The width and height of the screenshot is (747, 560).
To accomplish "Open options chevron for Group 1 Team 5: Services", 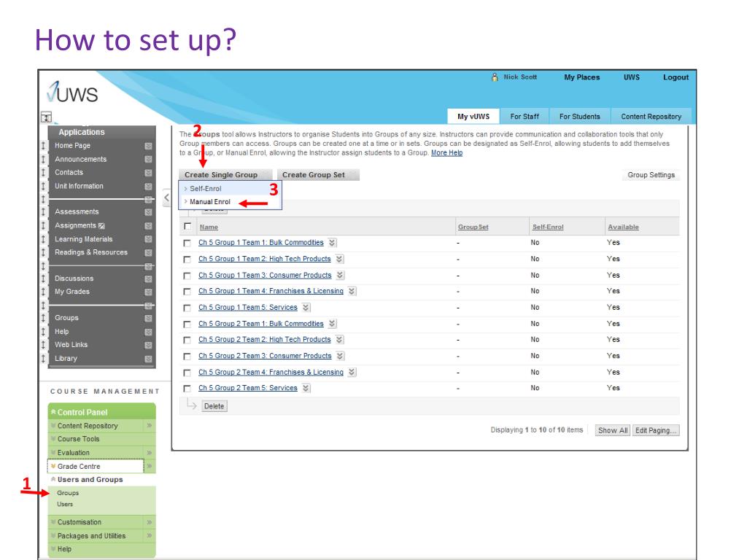I will point(306,308).
